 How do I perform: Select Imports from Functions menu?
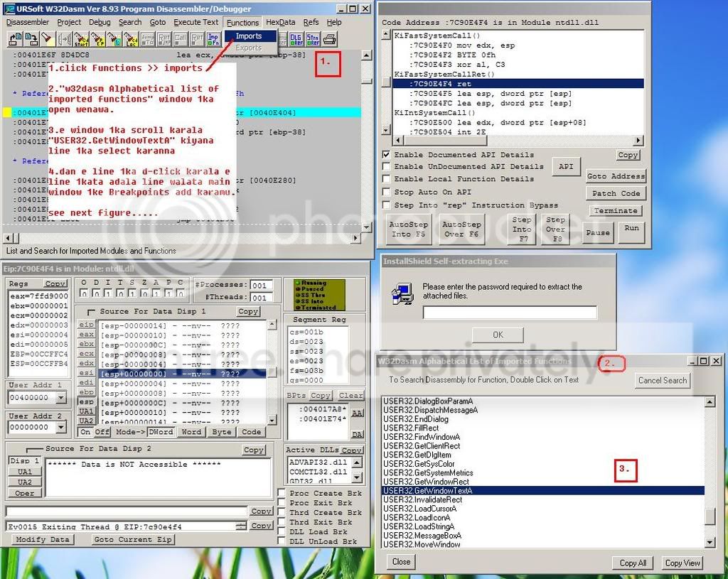tap(251, 36)
